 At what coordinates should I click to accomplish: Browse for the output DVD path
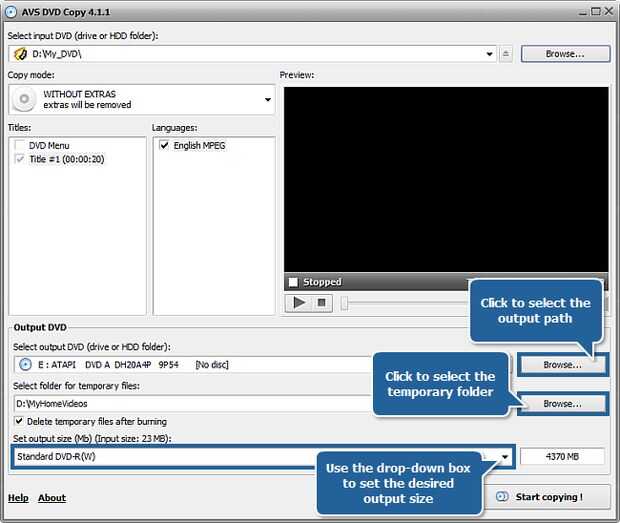(x=562, y=364)
